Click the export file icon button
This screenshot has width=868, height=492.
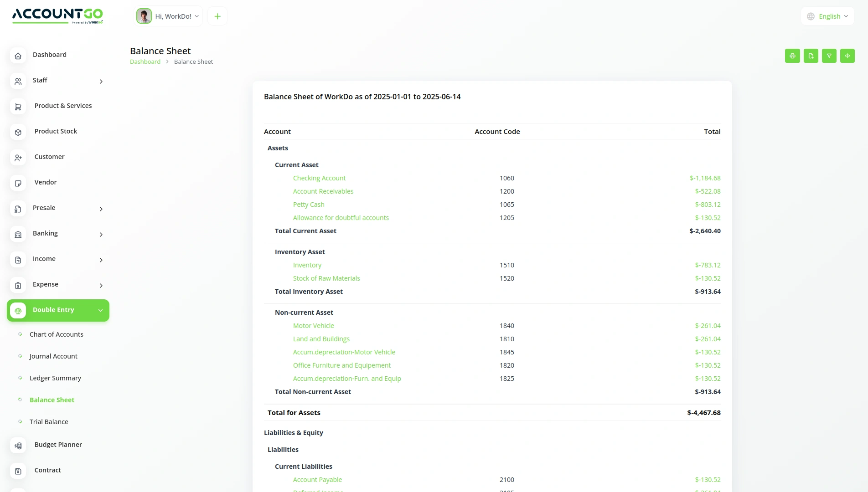(x=811, y=56)
